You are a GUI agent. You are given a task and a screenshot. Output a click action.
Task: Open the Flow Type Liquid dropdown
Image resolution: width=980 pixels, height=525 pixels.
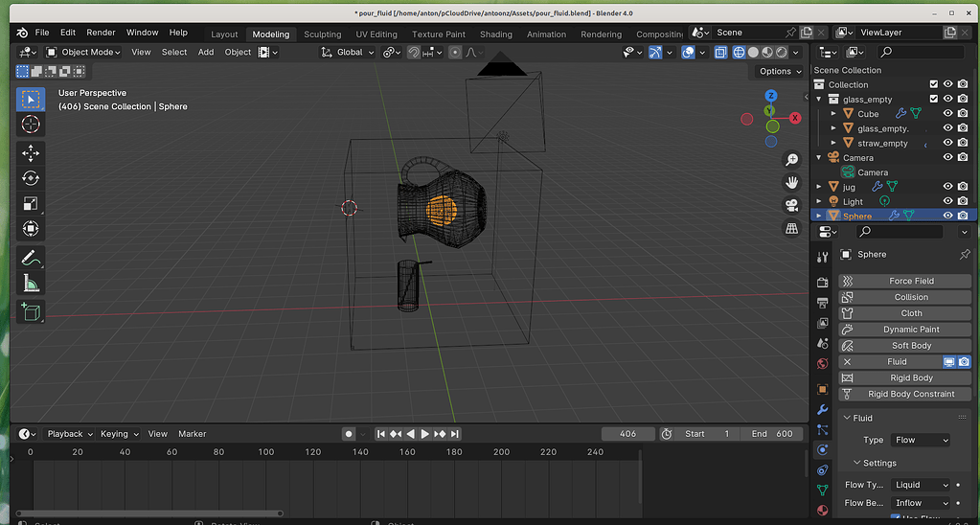click(x=920, y=485)
